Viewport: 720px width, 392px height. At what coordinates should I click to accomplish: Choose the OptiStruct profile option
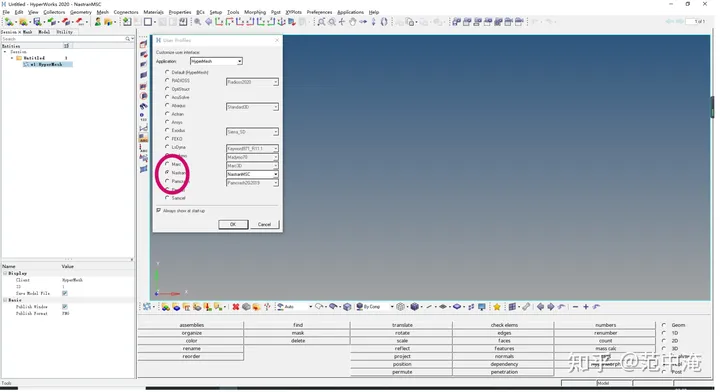click(167, 89)
